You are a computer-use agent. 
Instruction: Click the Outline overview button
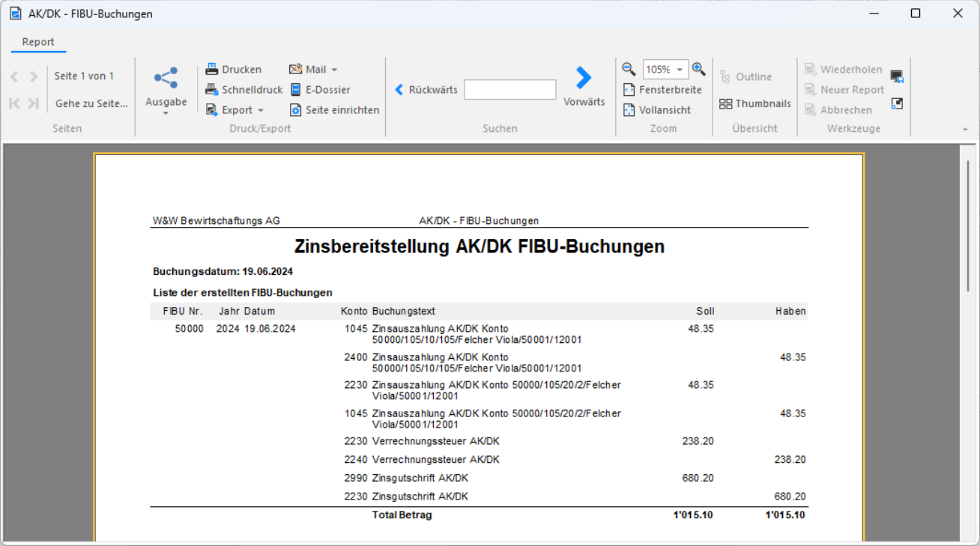[x=745, y=76]
